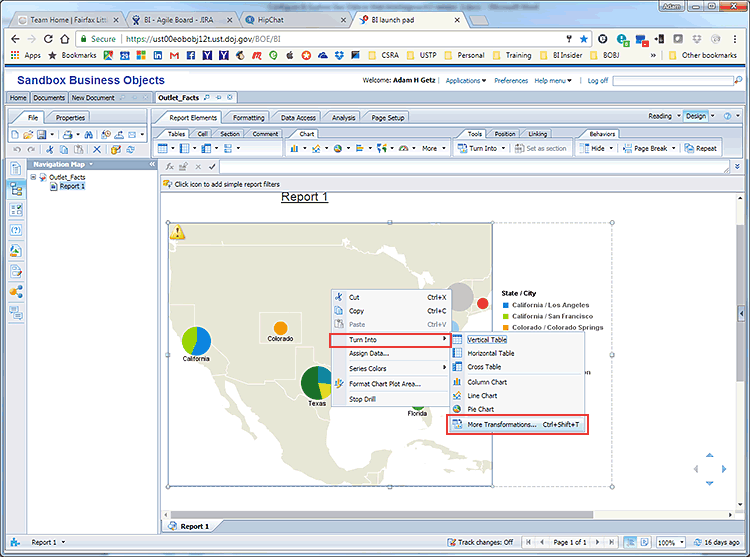
Task: Click the Documents button
Action: tap(49, 98)
